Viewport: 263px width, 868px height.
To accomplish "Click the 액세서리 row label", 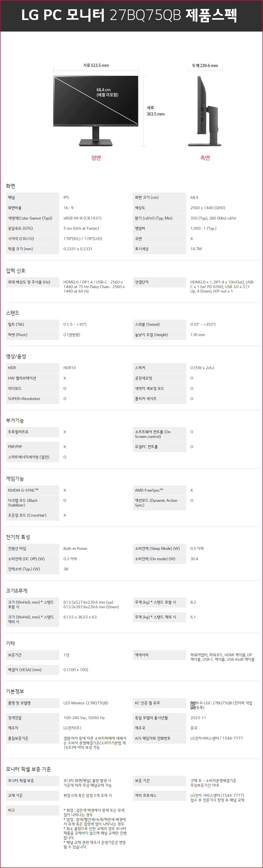I will [159, 655].
